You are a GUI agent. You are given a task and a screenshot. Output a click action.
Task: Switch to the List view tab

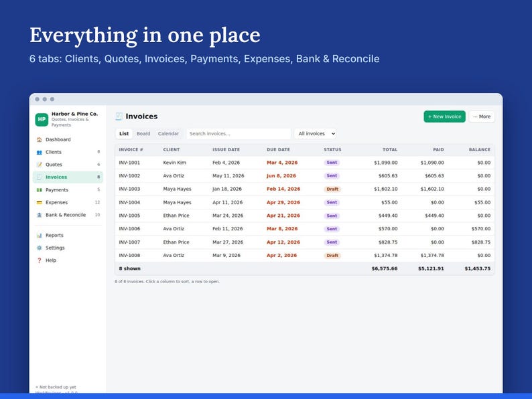pyautogui.click(x=124, y=134)
